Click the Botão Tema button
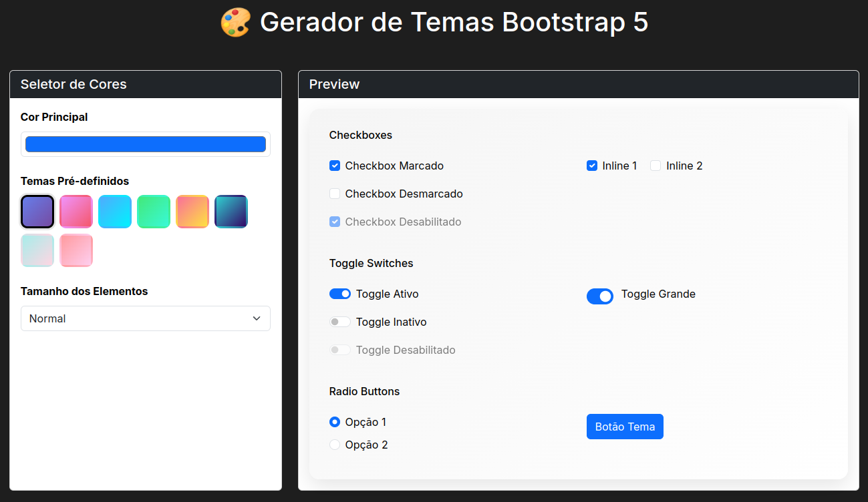Viewport: 868px width, 502px height. [x=625, y=427]
